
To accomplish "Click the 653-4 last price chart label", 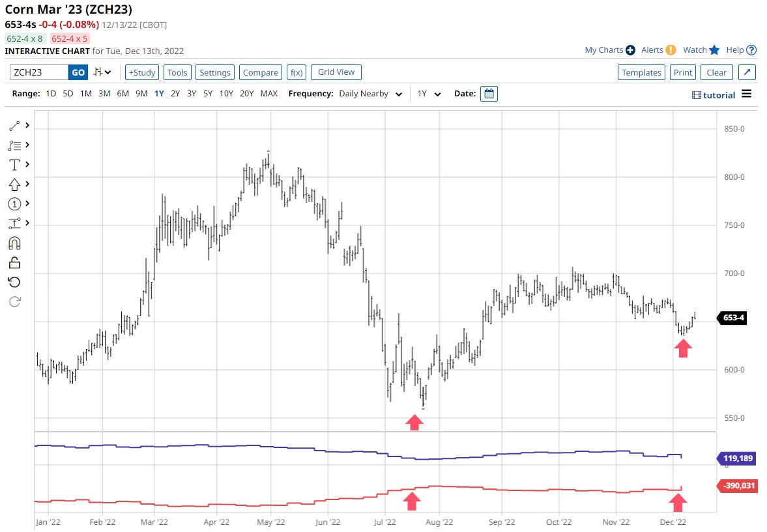I will pos(732,318).
